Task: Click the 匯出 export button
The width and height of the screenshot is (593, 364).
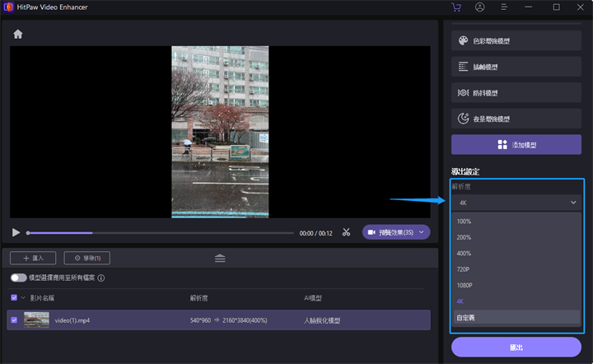Action: [x=516, y=347]
